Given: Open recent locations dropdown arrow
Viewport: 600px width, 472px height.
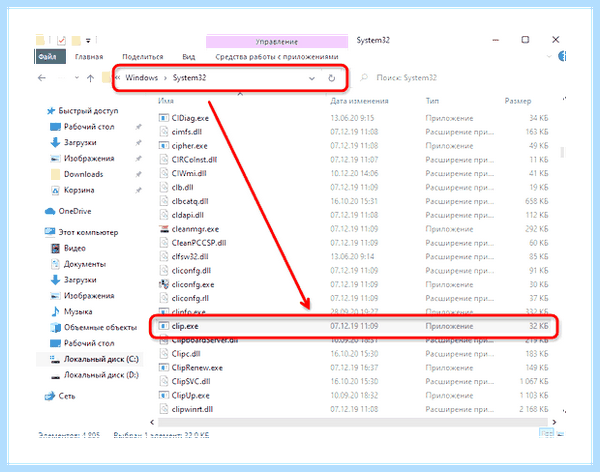Looking at the screenshot, I should [x=77, y=78].
